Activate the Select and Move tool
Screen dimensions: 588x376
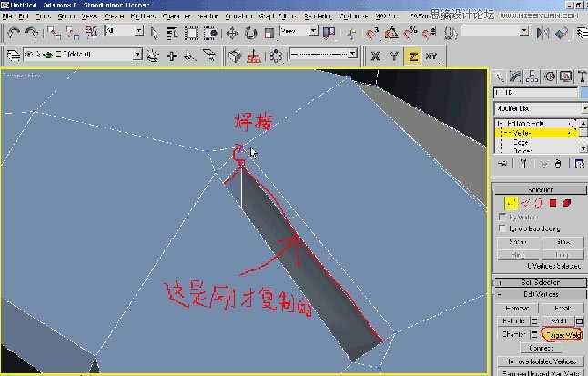(x=232, y=34)
